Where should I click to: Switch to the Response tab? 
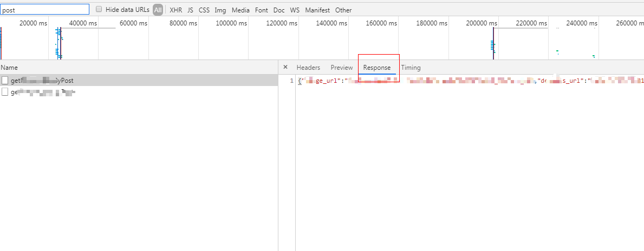pos(376,67)
